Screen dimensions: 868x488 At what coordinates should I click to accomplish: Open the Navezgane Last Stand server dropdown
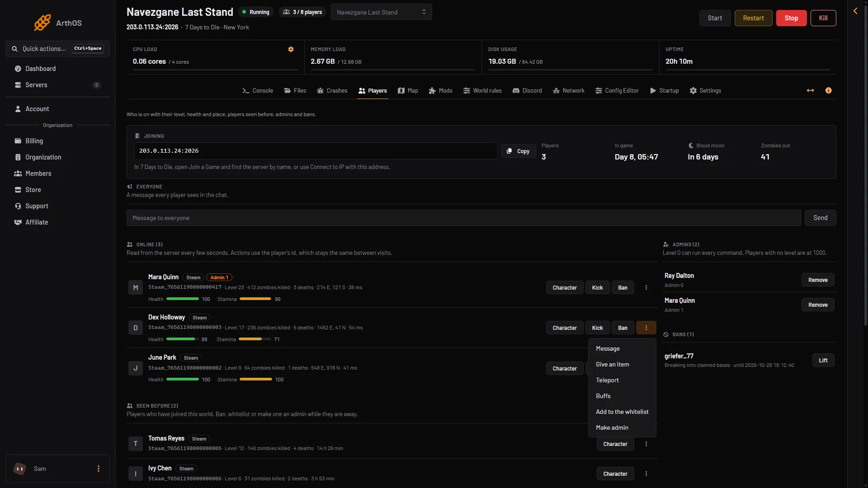coord(381,12)
